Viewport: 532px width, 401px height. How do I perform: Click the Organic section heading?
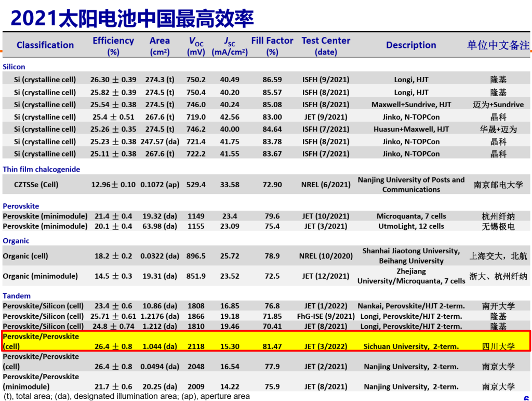pos(16,241)
